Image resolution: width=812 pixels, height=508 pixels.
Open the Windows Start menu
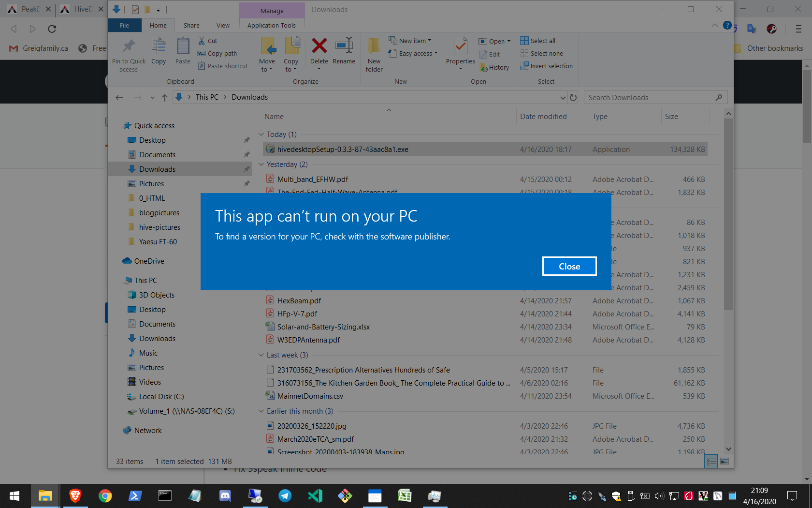14,496
